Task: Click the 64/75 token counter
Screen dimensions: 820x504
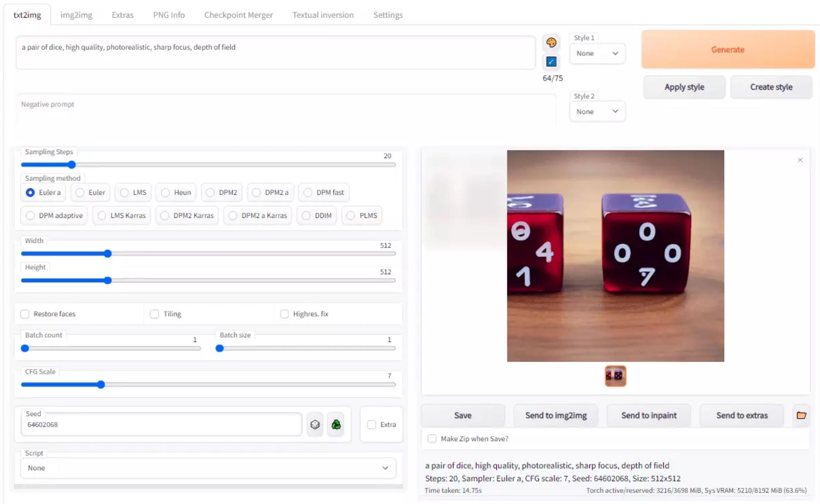Action: point(552,78)
